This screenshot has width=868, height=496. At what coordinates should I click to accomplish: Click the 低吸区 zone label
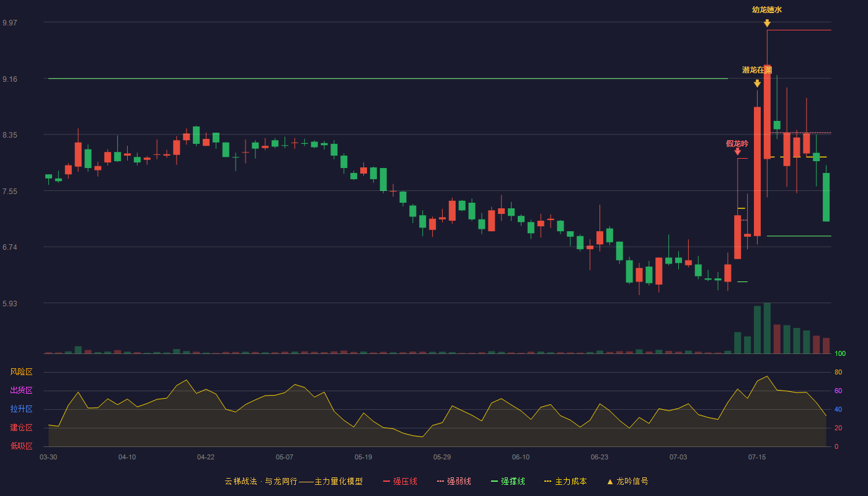(22, 446)
